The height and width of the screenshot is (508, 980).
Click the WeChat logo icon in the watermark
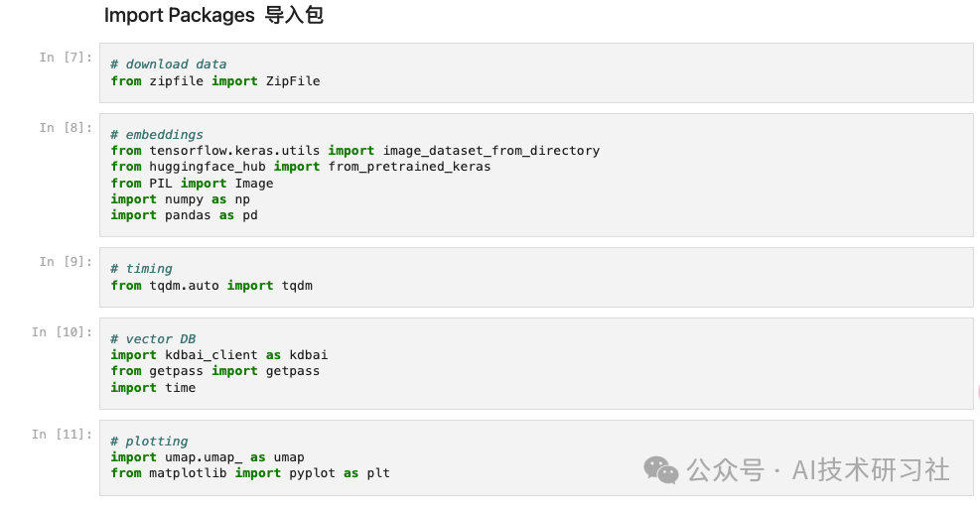[x=661, y=469]
